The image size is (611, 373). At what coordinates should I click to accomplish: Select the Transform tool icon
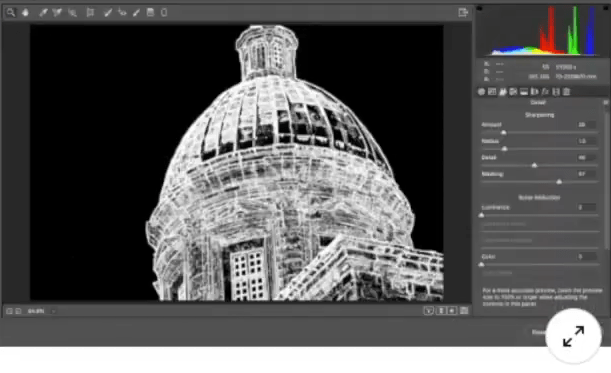tap(90, 12)
